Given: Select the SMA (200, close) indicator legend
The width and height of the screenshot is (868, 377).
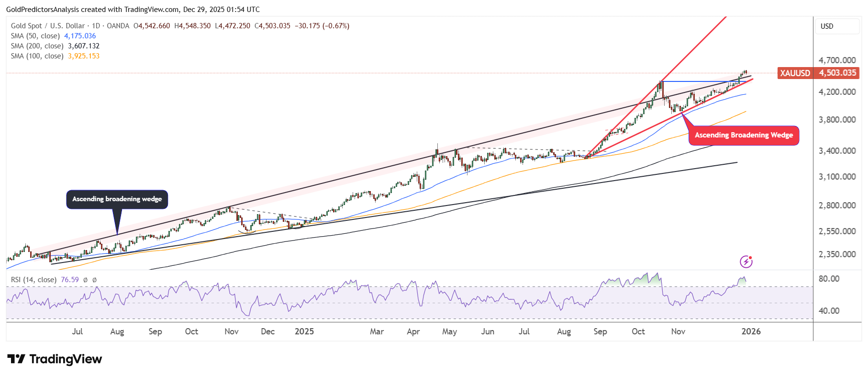Looking at the screenshot, I should point(37,46).
